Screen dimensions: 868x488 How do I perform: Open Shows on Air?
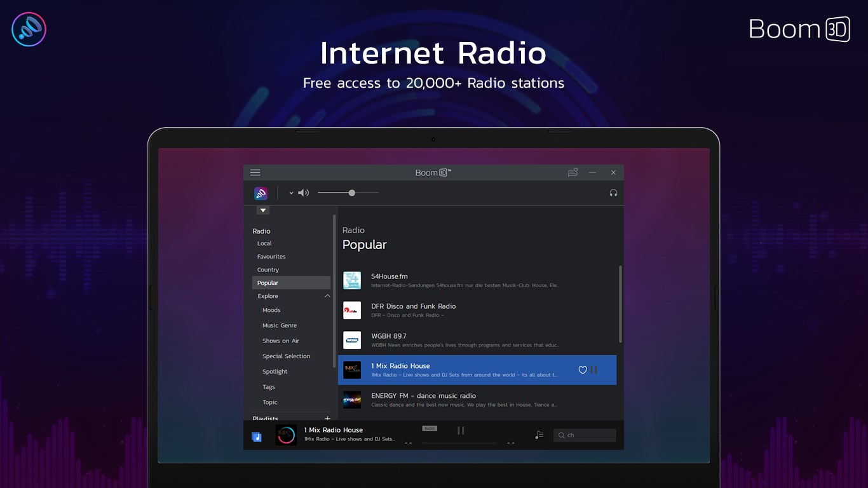pos(281,341)
